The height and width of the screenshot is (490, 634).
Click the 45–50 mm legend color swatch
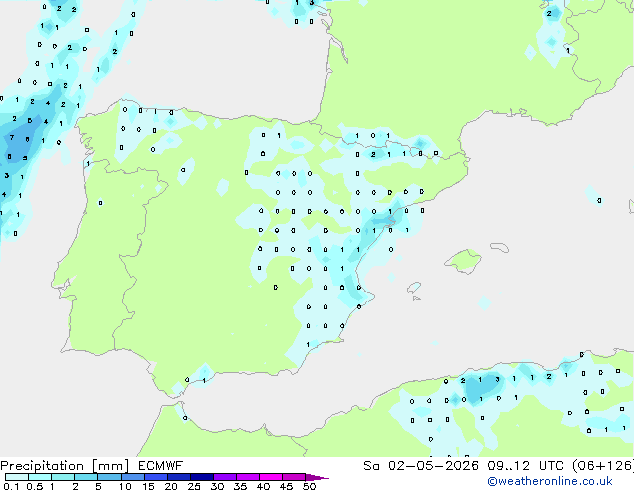(294, 477)
